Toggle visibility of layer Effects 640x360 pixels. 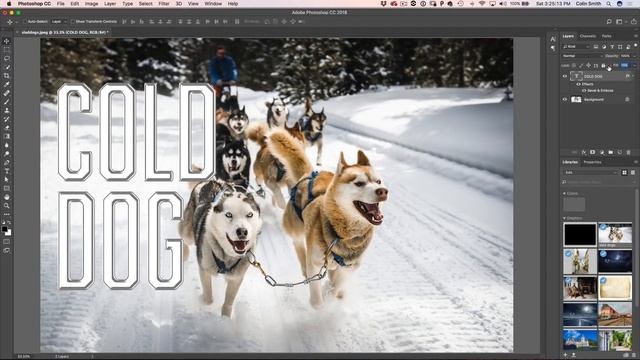pos(578,84)
